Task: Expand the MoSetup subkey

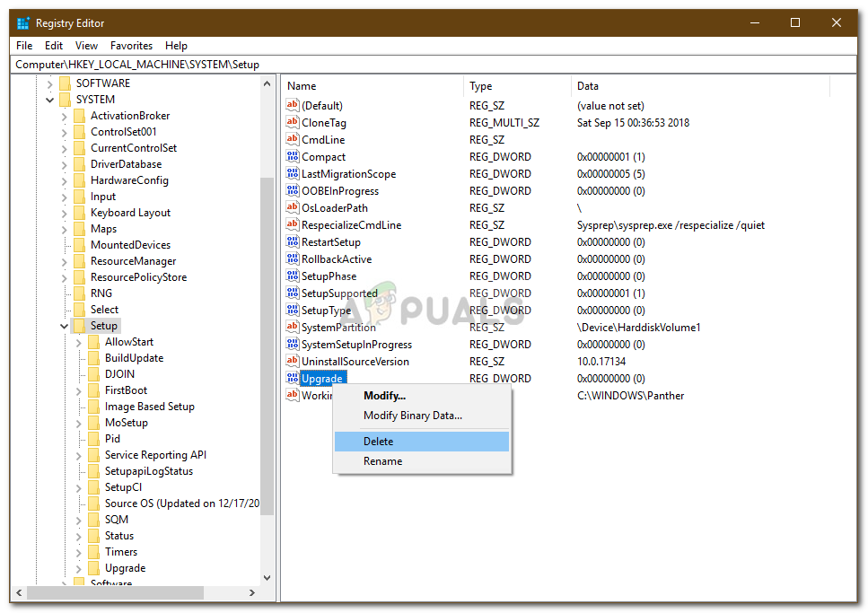Action: [x=79, y=424]
